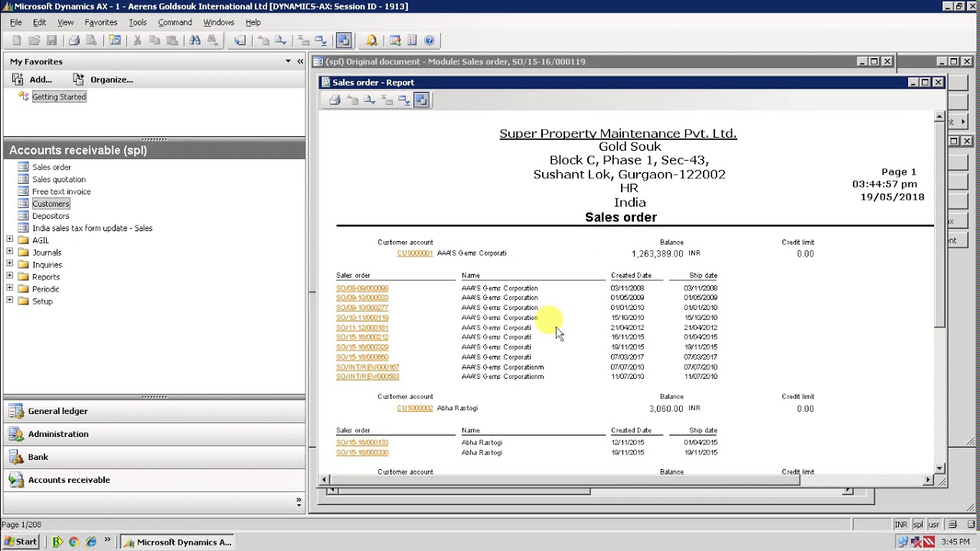Expand module list chevron below Accounts receivable
The width and height of the screenshot is (980, 551).
tap(299, 502)
